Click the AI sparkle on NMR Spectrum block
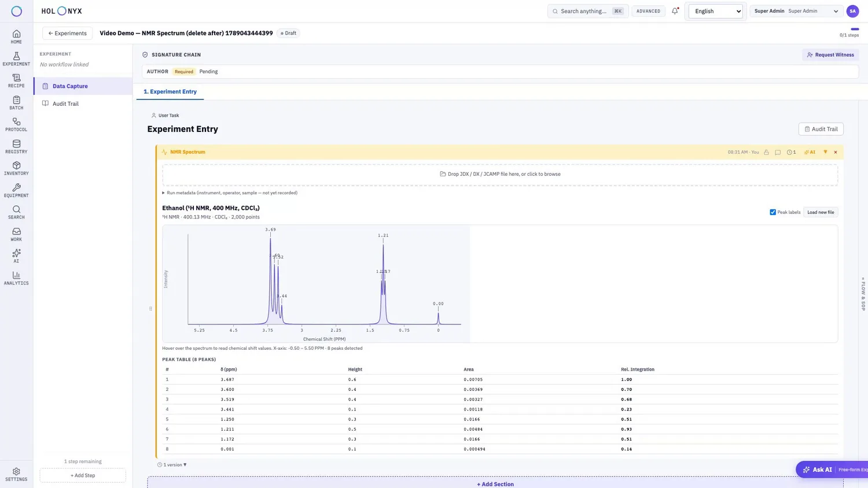 [810, 152]
